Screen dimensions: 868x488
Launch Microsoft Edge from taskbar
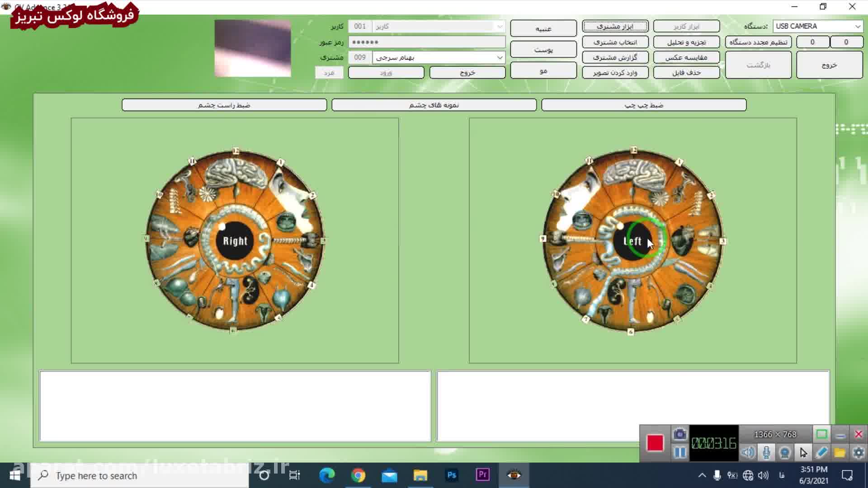click(327, 475)
